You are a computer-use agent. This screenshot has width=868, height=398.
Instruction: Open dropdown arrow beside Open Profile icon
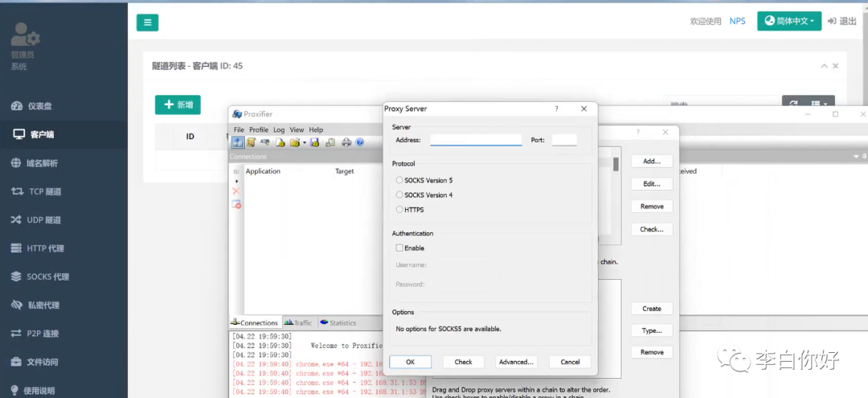(305, 143)
